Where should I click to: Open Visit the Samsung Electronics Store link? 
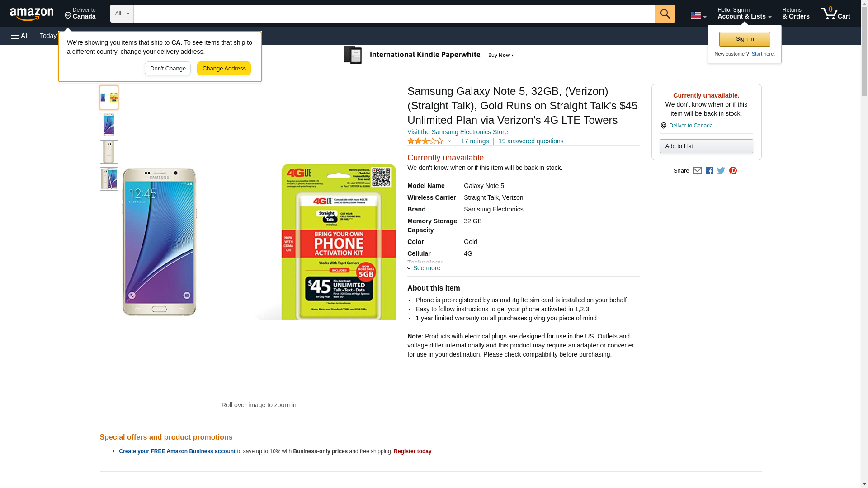coord(457,132)
